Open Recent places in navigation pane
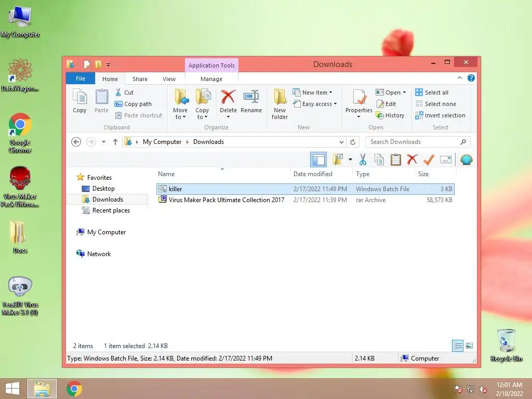The image size is (532, 399). 111,210
